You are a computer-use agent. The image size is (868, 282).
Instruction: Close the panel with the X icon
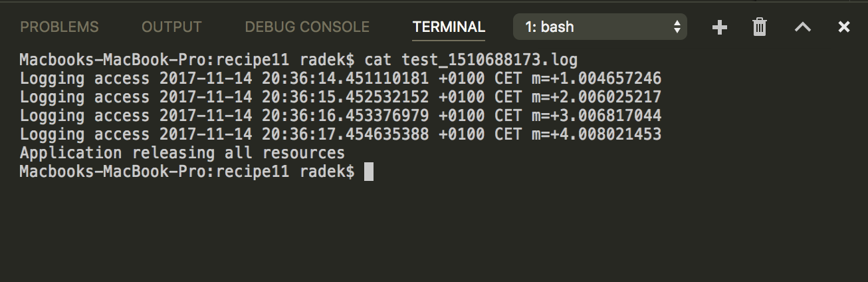(x=844, y=27)
